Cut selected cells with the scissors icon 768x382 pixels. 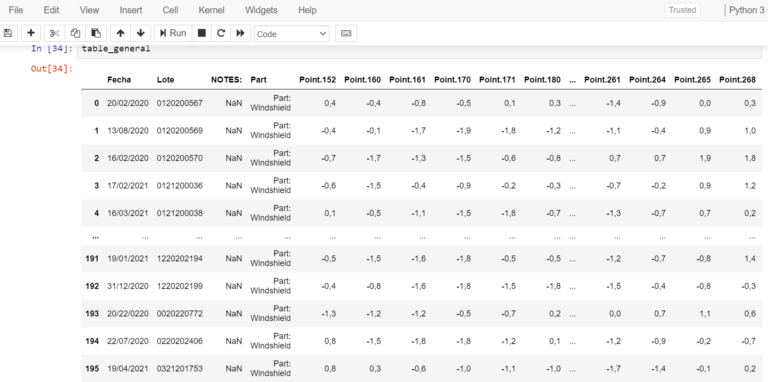pos(54,33)
